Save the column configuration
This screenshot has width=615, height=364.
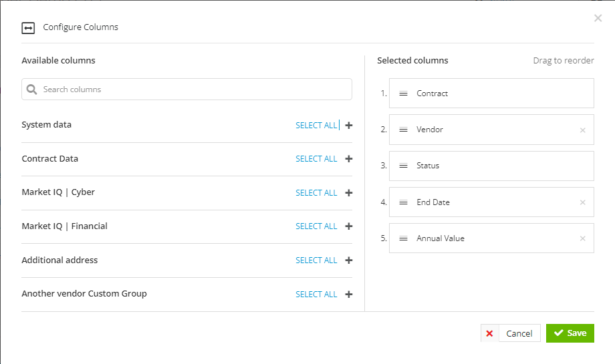point(570,333)
